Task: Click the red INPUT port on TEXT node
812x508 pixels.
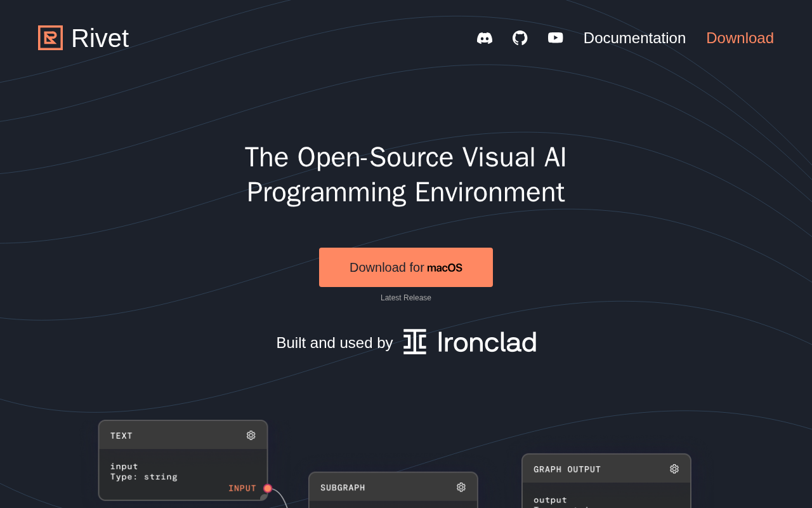Action: pyautogui.click(x=268, y=488)
